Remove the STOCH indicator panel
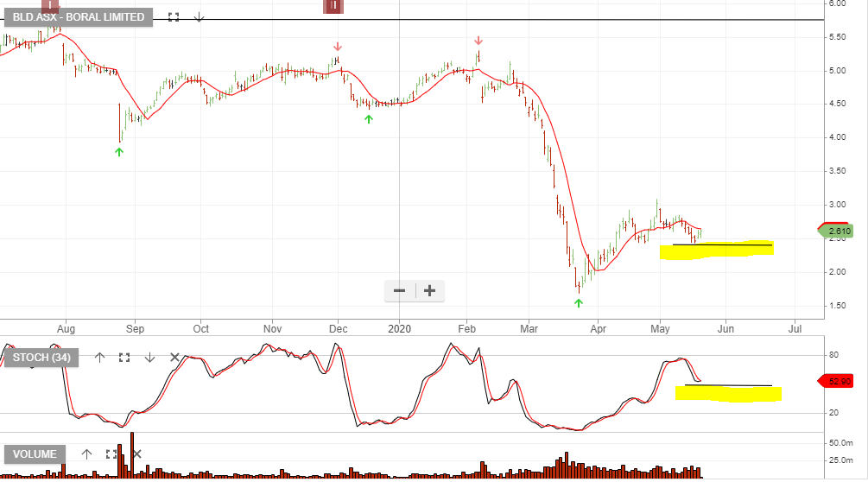868x482 pixels. 174,358
